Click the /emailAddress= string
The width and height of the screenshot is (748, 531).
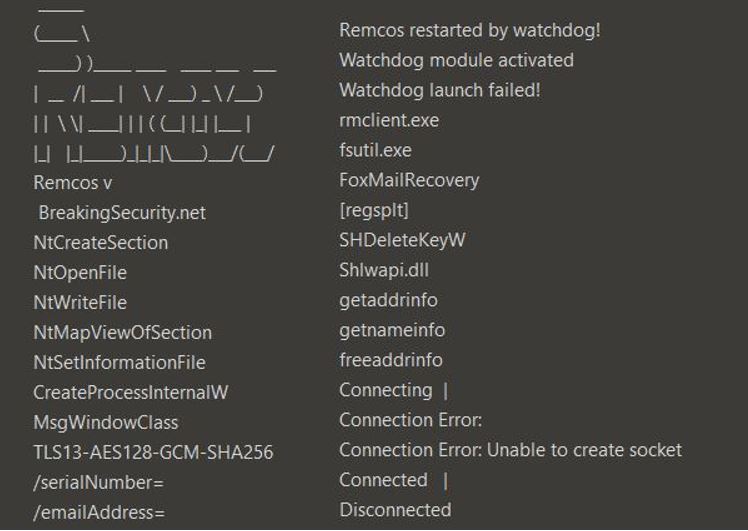[x=99, y=513]
